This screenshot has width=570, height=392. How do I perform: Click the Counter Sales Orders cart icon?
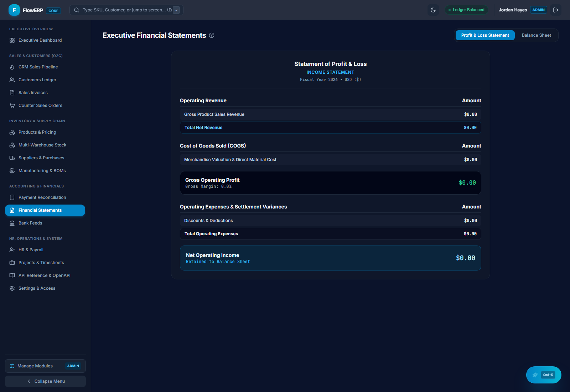coord(12,105)
